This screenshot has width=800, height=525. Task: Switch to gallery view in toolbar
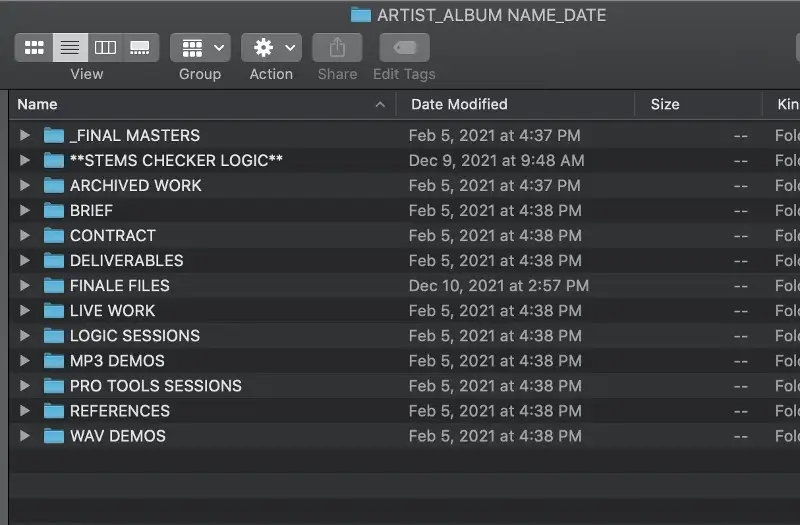140,47
